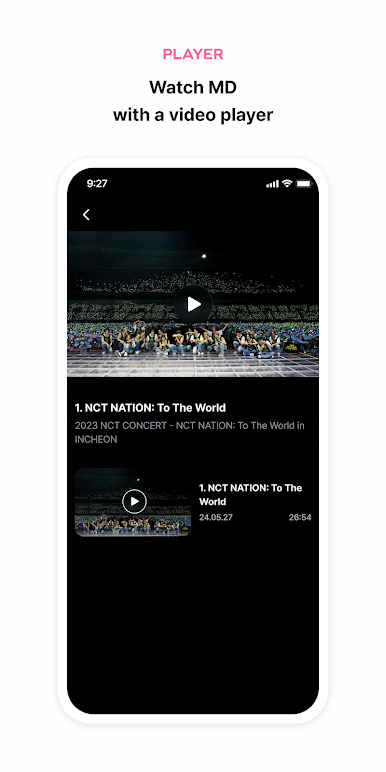Open the playlist video thumbnail image
The image size is (386, 772).
pyautogui.click(x=133, y=502)
